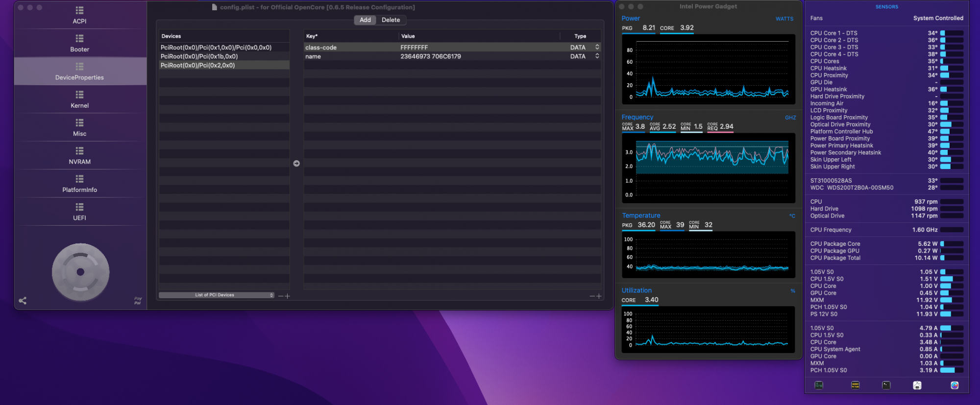The image size is (980, 405).
Task: Click Fans System Controlled row
Action: (886, 18)
